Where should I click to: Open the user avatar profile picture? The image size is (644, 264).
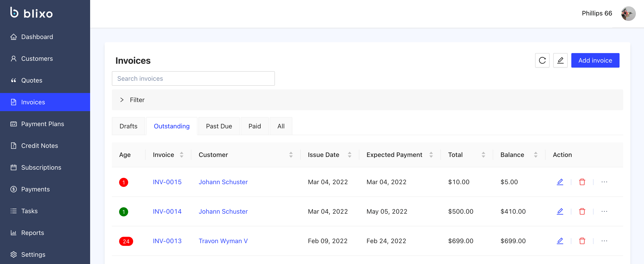[x=628, y=14]
